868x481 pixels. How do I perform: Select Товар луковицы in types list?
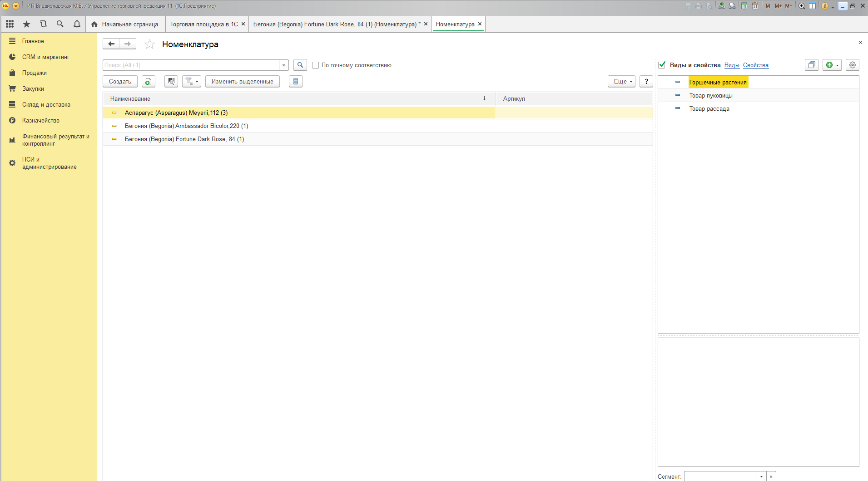click(710, 95)
